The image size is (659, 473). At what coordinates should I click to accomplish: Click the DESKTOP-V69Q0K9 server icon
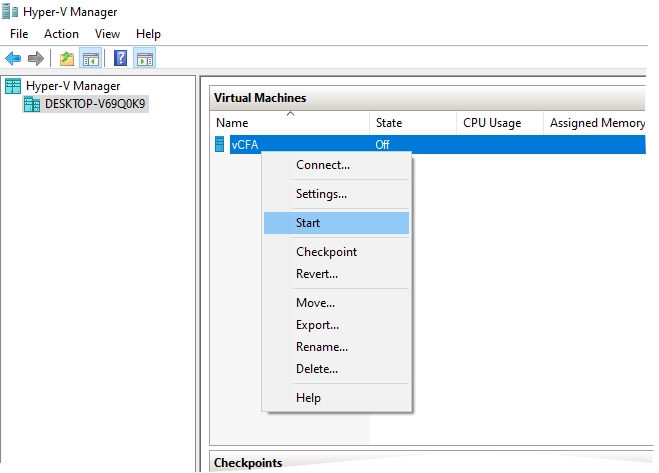pyautogui.click(x=32, y=104)
